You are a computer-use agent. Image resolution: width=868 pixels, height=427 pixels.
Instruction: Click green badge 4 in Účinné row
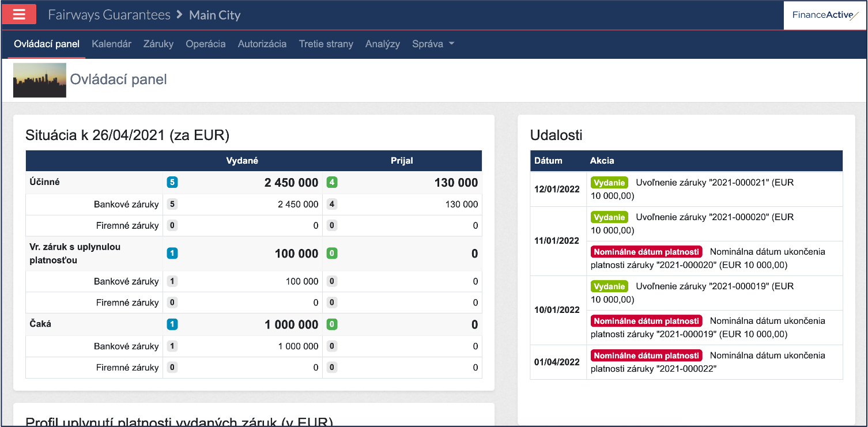point(331,183)
